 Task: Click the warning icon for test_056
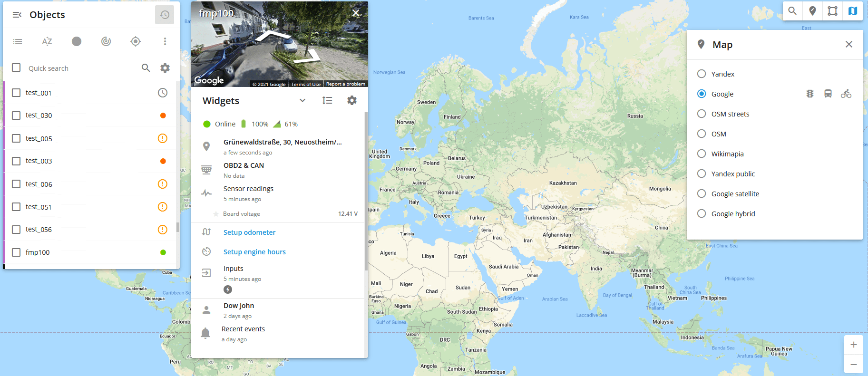tap(163, 230)
